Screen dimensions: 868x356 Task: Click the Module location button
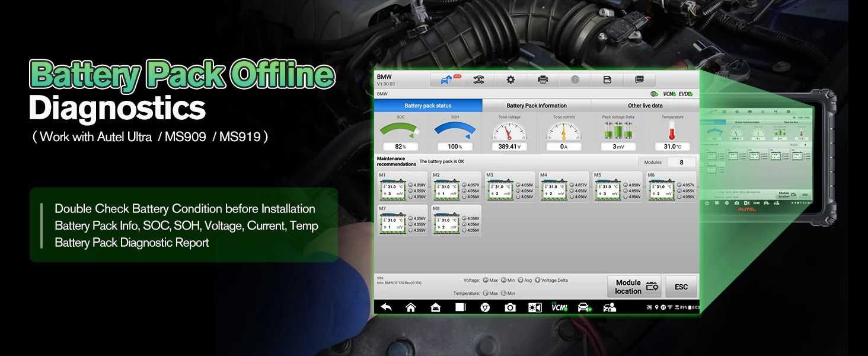click(x=634, y=287)
